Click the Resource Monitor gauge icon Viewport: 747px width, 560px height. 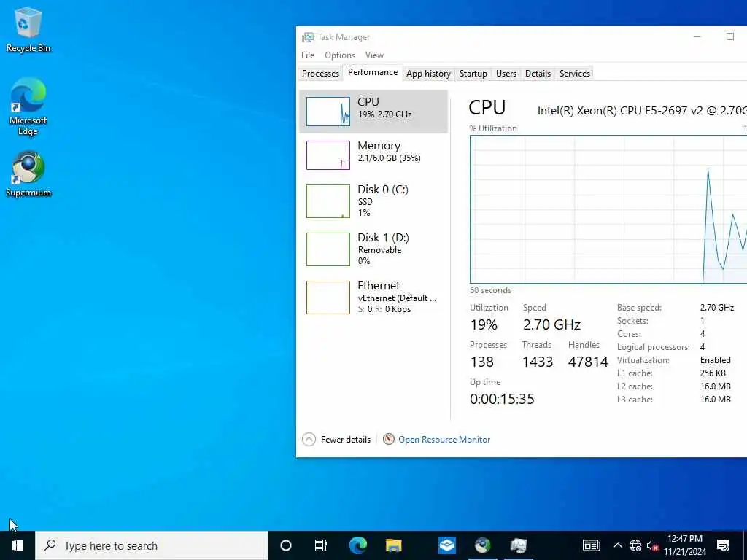[x=389, y=439]
